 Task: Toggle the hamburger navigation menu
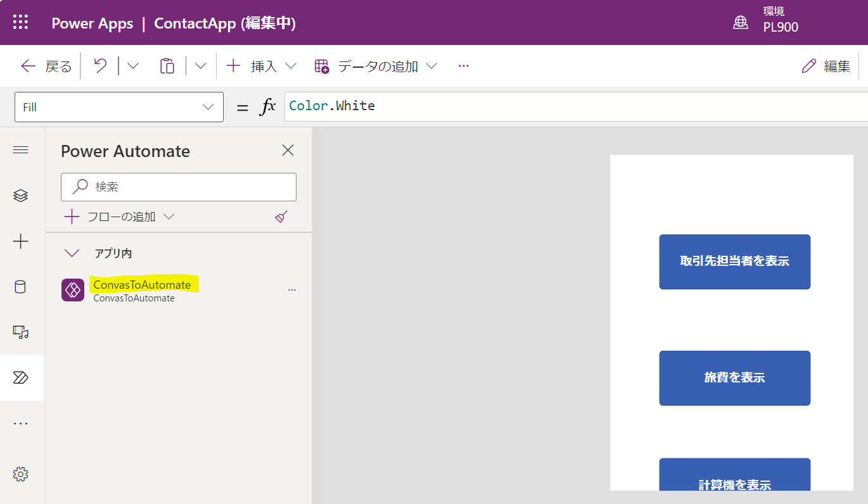(x=21, y=149)
